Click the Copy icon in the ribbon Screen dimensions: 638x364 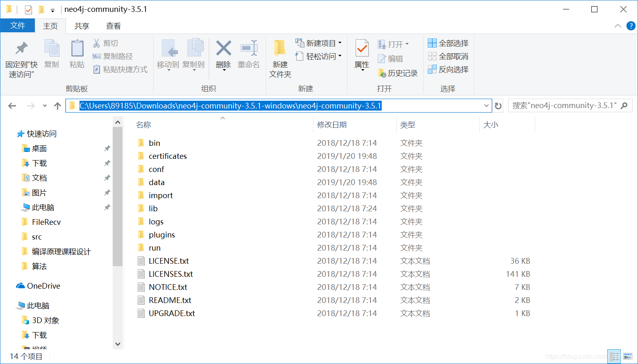tap(52, 48)
